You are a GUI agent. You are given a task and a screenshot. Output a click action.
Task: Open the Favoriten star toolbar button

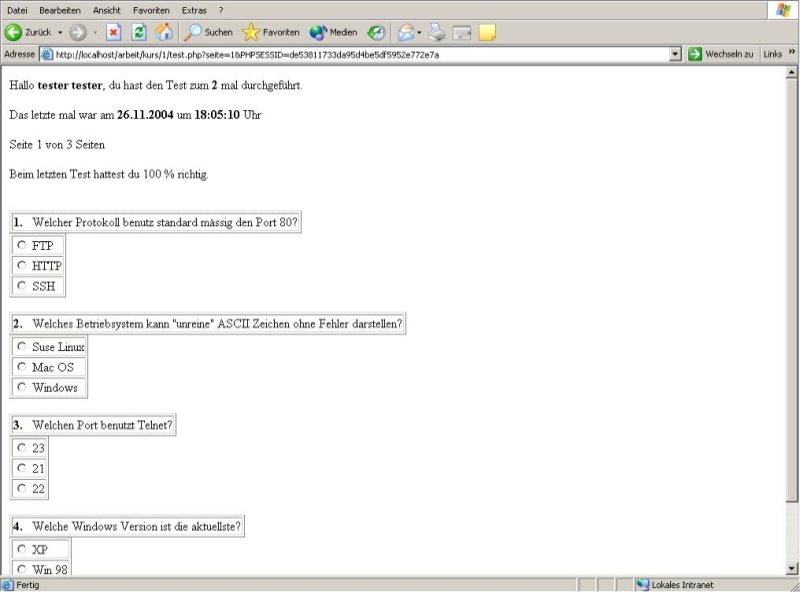[x=271, y=33]
